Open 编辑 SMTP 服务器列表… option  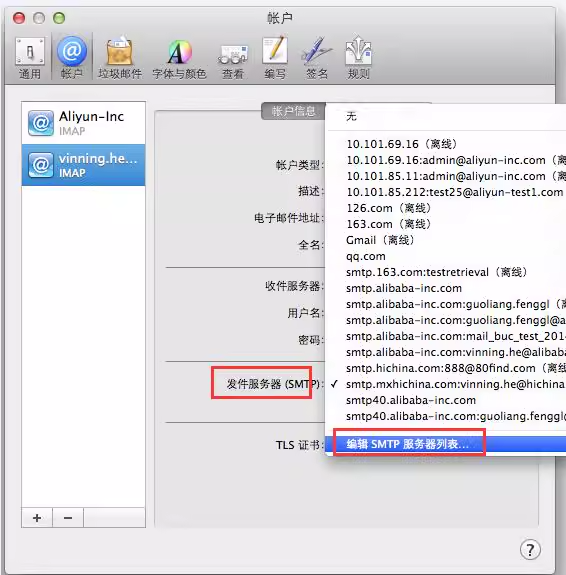click(x=445, y=444)
